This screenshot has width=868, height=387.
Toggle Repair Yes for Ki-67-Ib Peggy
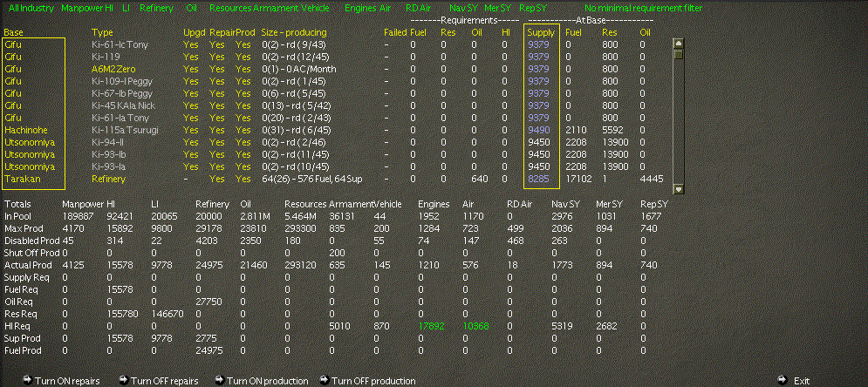pyautogui.click(x=217, y=93)
